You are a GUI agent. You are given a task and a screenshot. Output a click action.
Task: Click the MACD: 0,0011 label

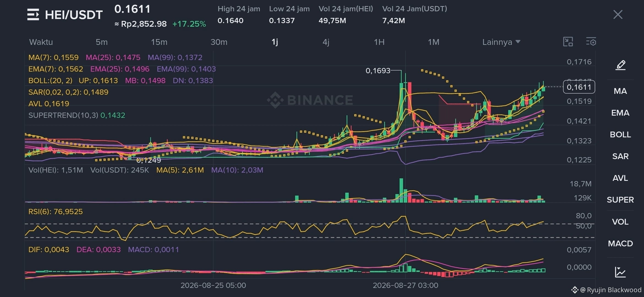154,250
